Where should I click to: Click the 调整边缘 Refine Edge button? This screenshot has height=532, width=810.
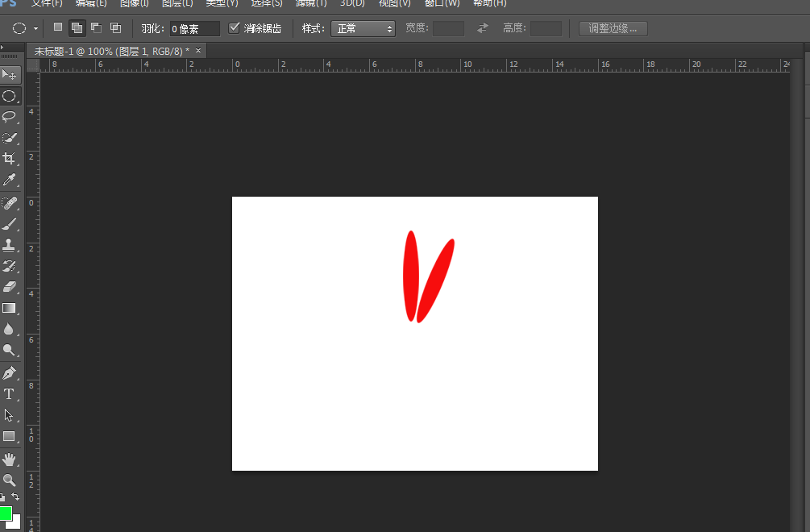[x=613, y=27]
